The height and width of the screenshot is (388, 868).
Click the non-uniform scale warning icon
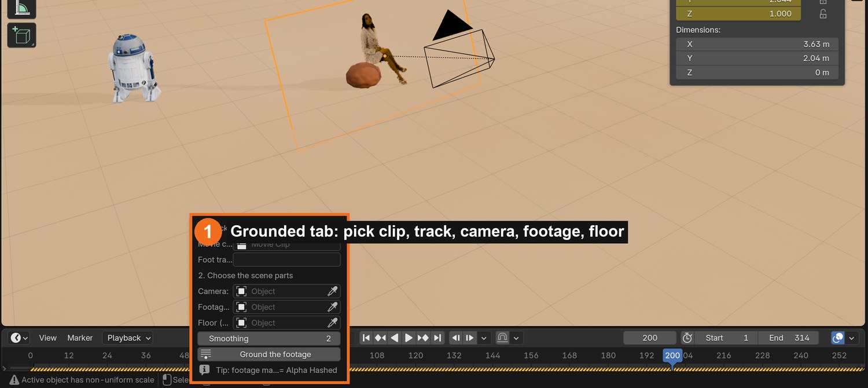(13, 380)
